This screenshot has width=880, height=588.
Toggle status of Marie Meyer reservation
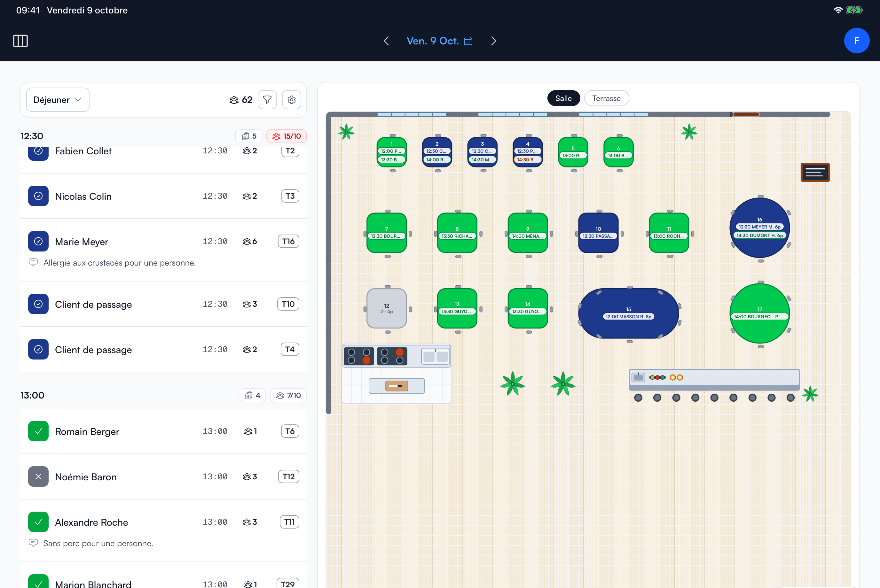coord(38,241)
